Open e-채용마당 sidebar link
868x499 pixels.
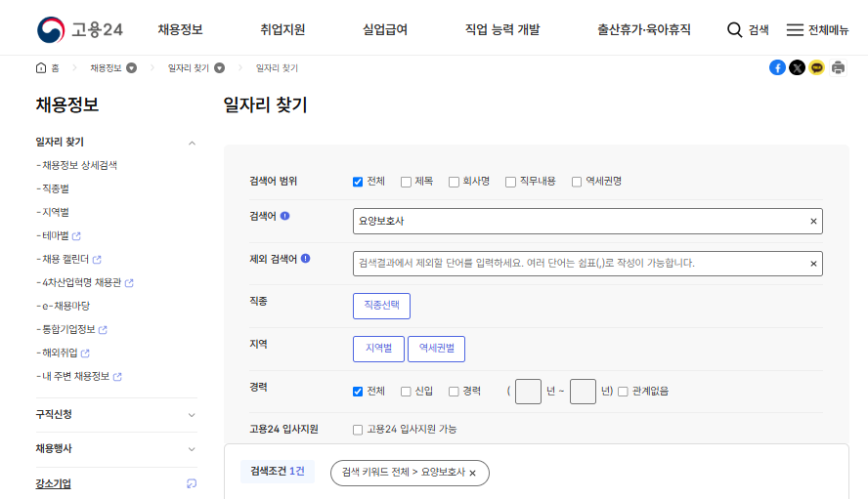click(x=65, y=306)
